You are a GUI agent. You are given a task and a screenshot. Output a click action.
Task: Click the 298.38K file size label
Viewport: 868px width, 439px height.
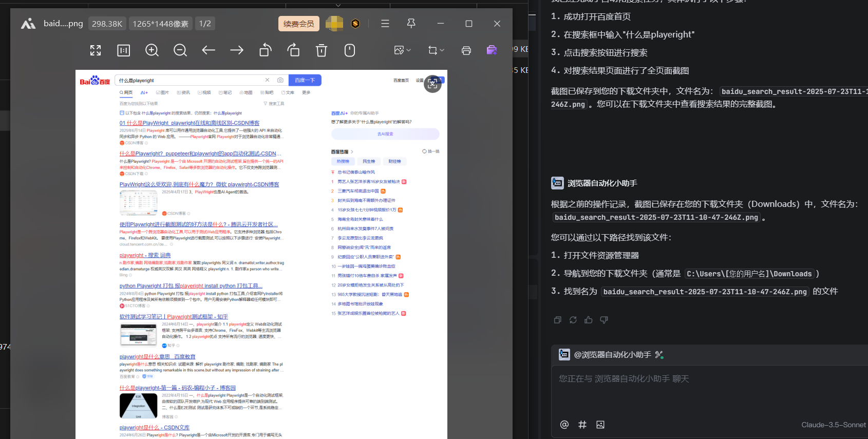click(107, 24)
